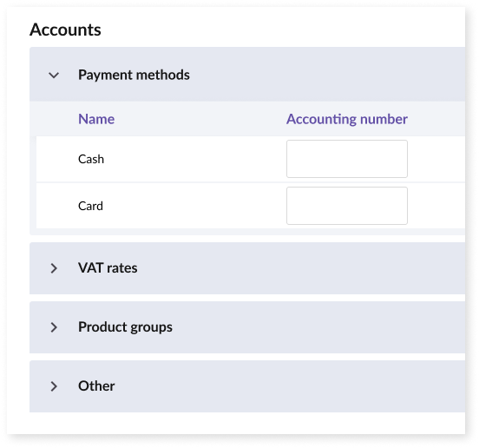Select the Cash payment method name
Image resolution: width=479 pixels, height=448 pixels.
(91, 159)
